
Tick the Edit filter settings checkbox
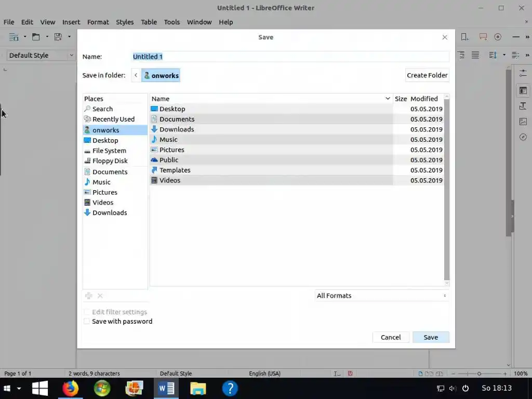click(87, 312)
